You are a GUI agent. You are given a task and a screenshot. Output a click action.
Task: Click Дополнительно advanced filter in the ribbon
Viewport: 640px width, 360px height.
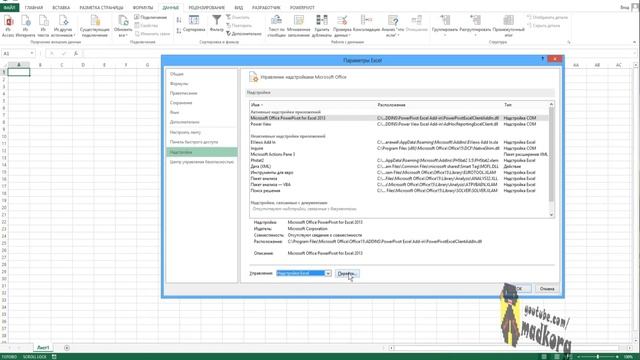[x=244, y=34]
